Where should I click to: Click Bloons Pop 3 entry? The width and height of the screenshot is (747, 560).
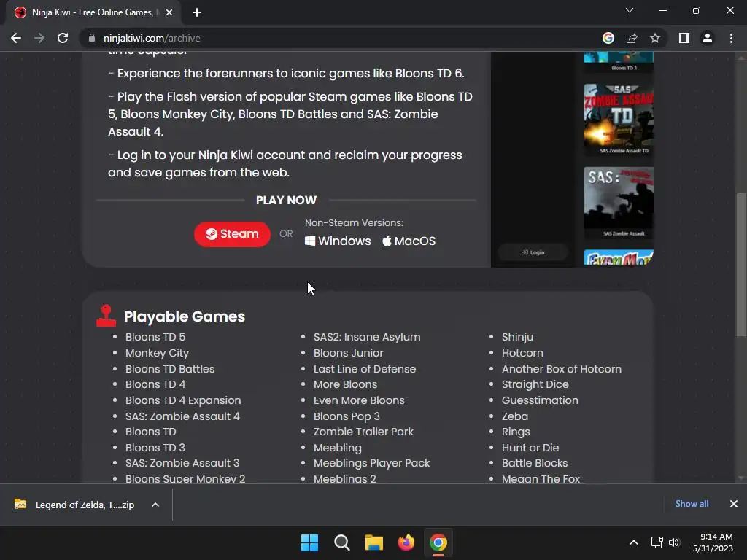point(347,416)
